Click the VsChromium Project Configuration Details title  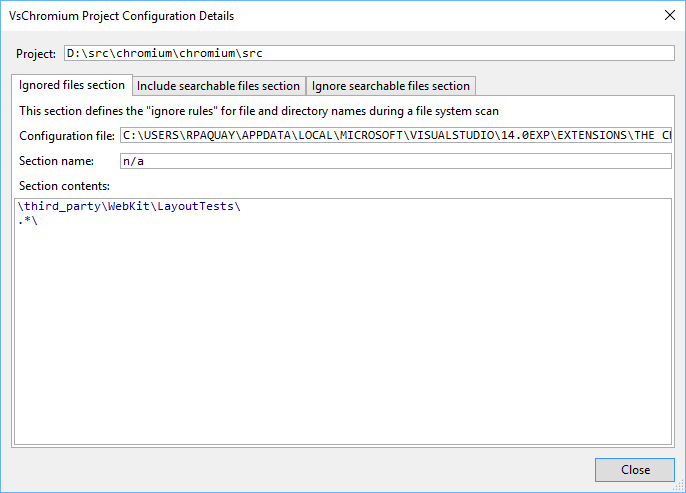click(x=121, y=16)
